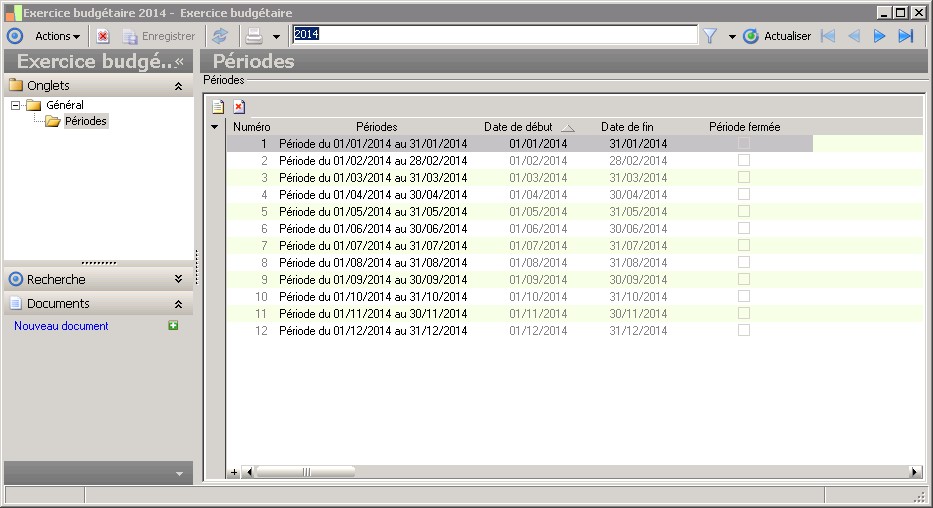933x508 pixels.
Task: Open the grid column chooser arrow
Action: [215, 127]
